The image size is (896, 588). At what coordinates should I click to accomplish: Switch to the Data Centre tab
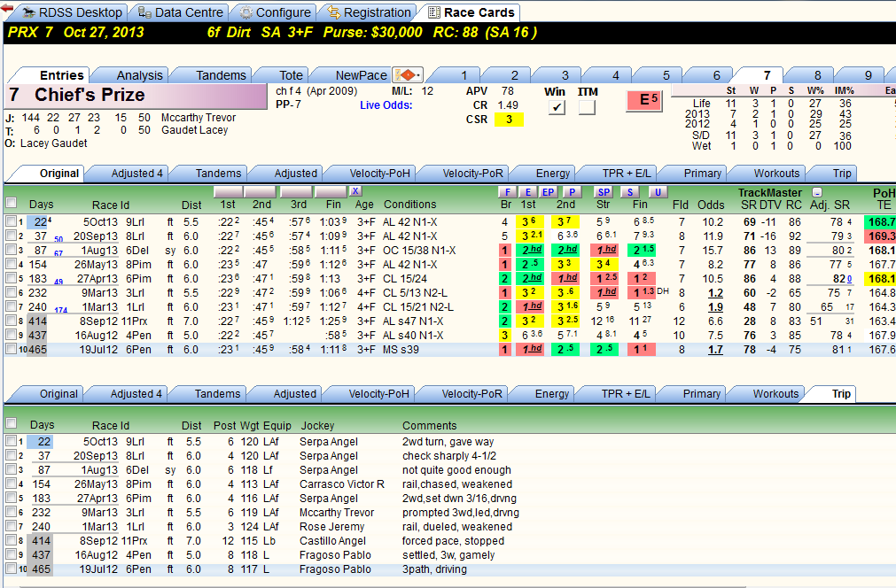tap(181, 12)
